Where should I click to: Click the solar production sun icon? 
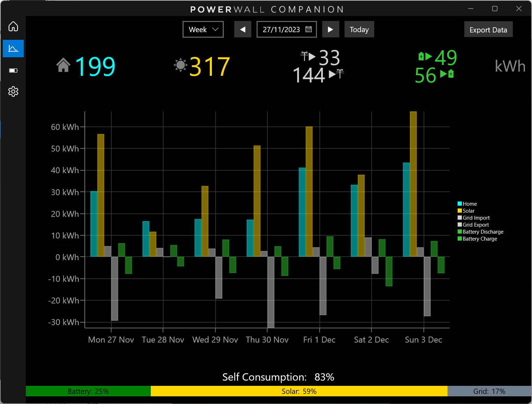click(180, 65)
